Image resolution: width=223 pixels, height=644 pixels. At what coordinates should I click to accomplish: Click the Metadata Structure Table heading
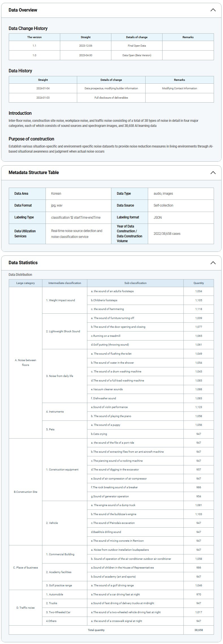[34, 173]
